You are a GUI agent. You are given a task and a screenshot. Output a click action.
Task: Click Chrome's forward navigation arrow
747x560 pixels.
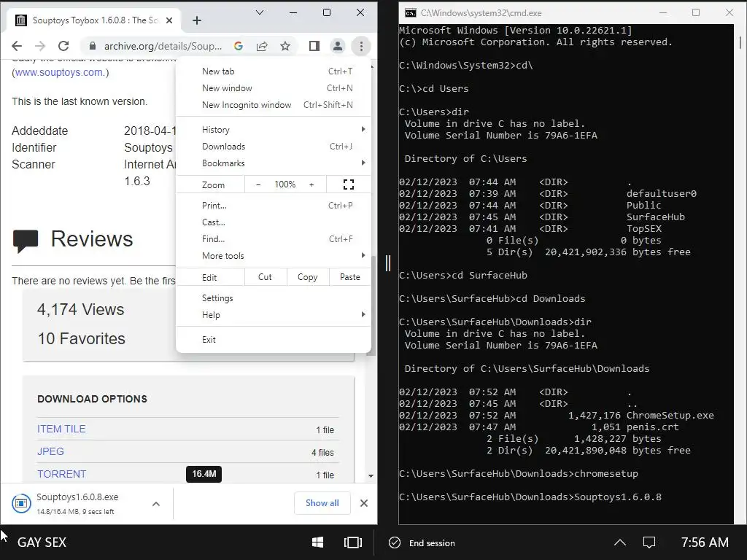tap(40, 46)
